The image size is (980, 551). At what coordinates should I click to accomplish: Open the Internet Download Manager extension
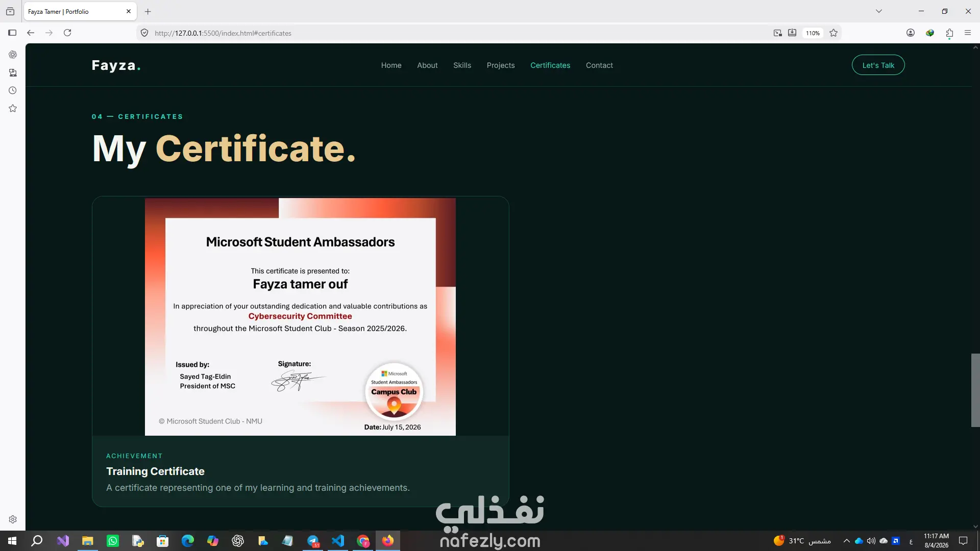(x=930, y=33)
